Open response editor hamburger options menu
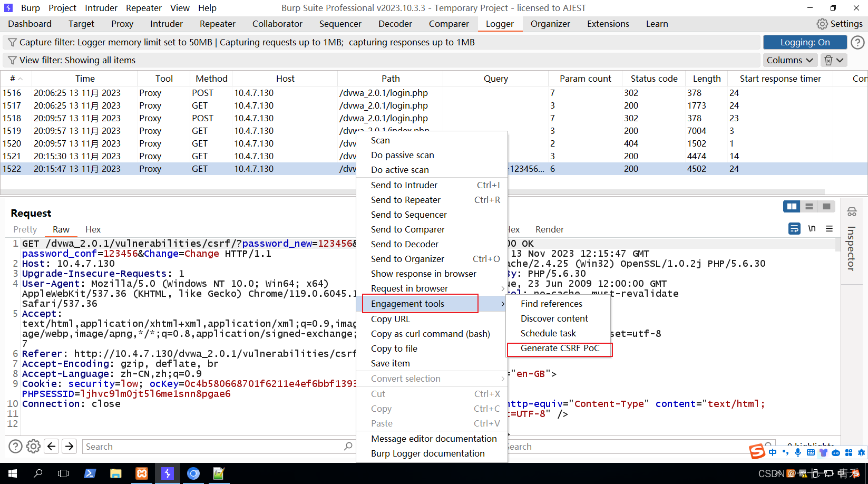The image size is (868, 484). 829,228
